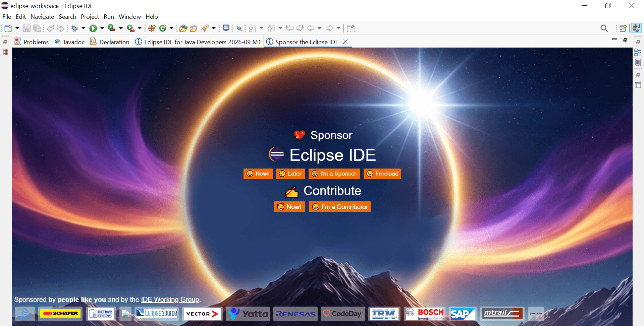
Task: Go to Next Edit Location icon
Action: tap(300, 28)
